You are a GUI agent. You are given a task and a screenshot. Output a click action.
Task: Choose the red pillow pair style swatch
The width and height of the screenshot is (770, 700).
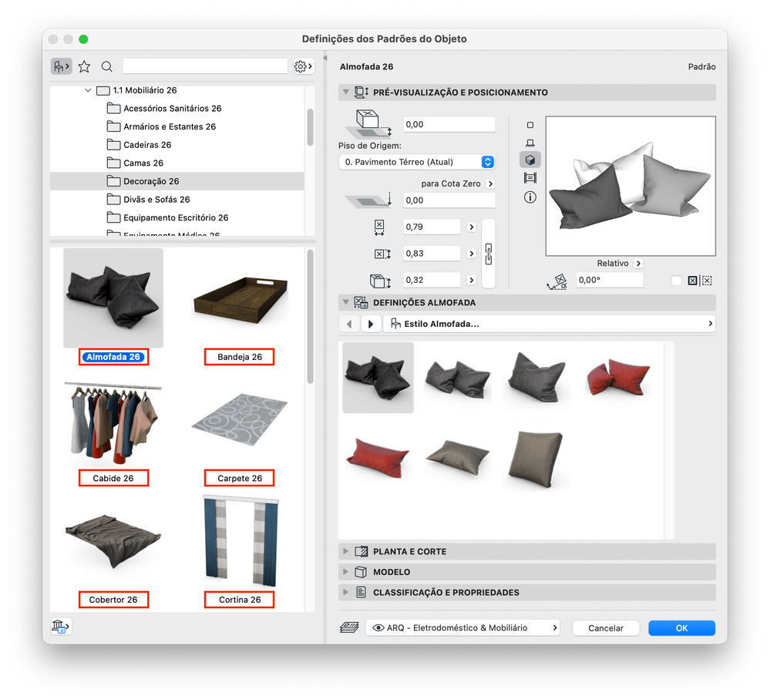click(617, 377)
